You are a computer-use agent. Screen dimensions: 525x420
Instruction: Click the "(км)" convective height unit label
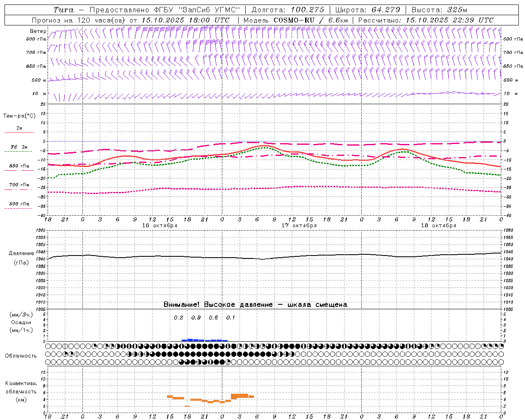click(x=21, y=399)
